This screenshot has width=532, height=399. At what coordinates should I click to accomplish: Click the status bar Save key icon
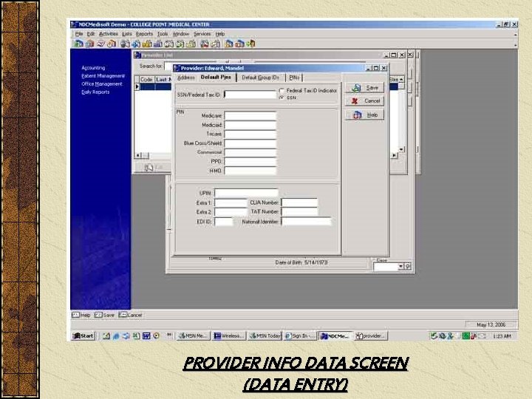[x=98, y=316]
